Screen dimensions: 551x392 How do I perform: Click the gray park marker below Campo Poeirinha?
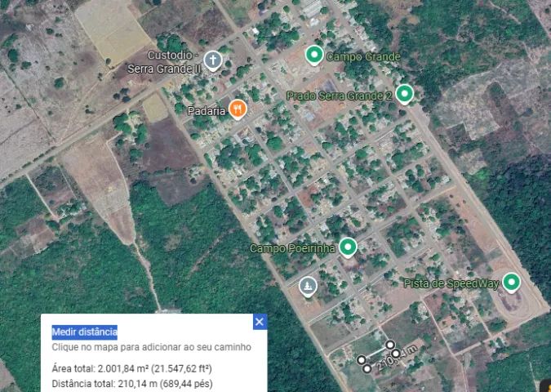pos(309,287)
